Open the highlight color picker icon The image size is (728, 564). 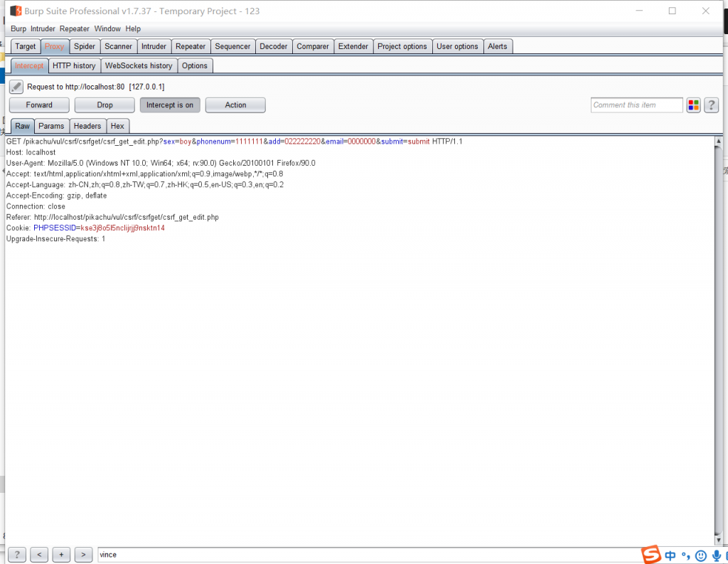pos(694,105)
